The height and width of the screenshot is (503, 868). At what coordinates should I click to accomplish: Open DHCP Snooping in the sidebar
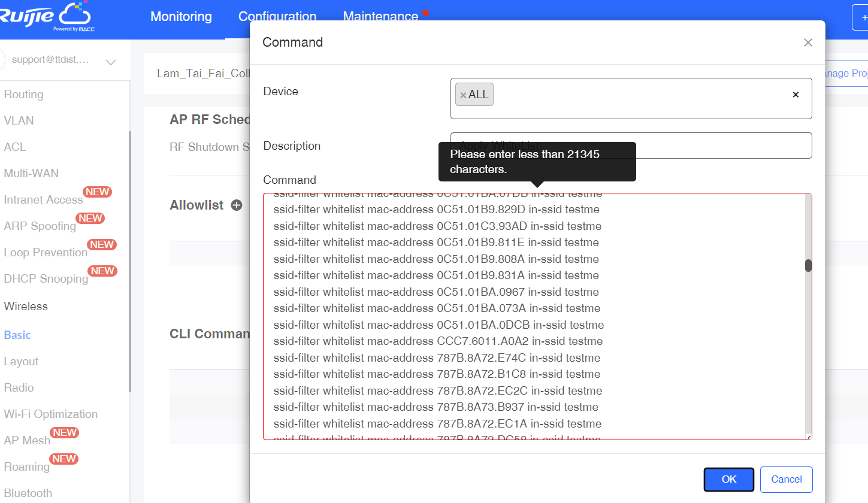[x=46, y=278]
